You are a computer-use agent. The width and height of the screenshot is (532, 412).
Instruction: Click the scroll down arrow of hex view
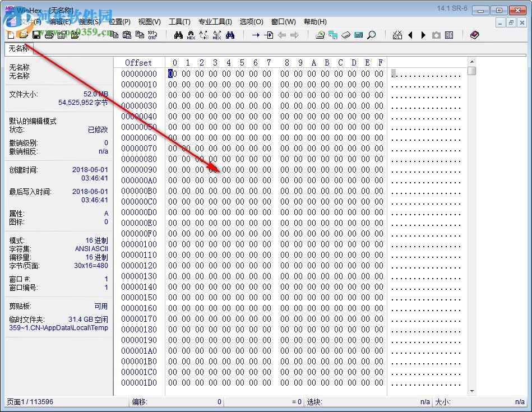pyautogui.click(x=472, y=391)
